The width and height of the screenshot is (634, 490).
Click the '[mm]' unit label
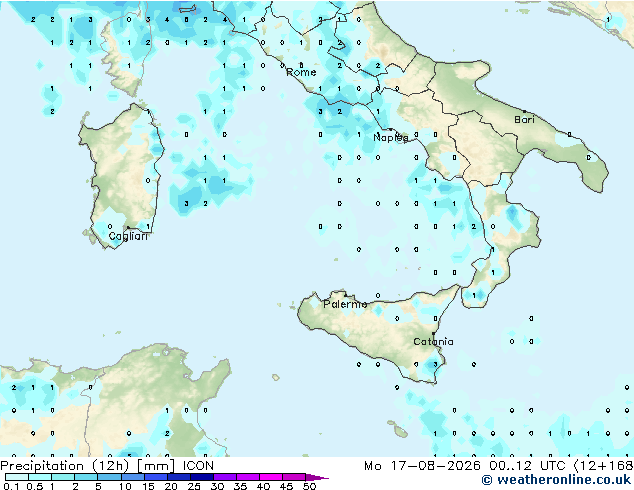[156, 466]
